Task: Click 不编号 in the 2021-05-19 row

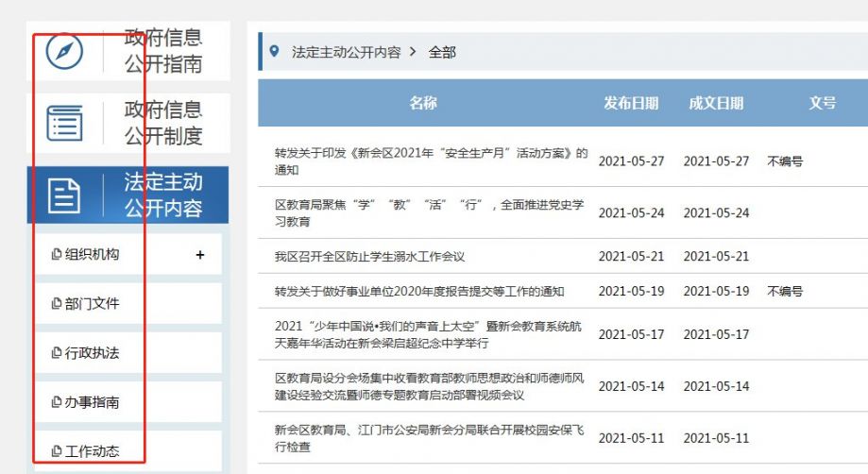Action: click(785, 291)
